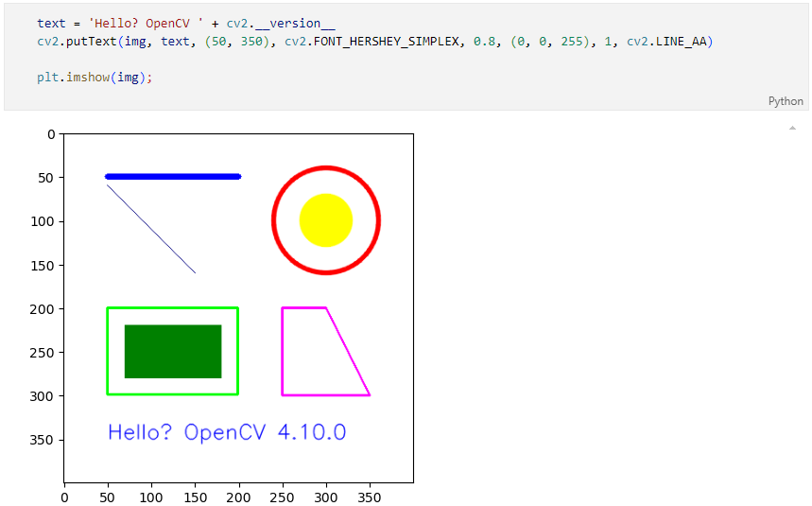Place cursor in the plt.imshow(img); line
The width and height of the screenshot is (812, 506).
click(95, 78)
